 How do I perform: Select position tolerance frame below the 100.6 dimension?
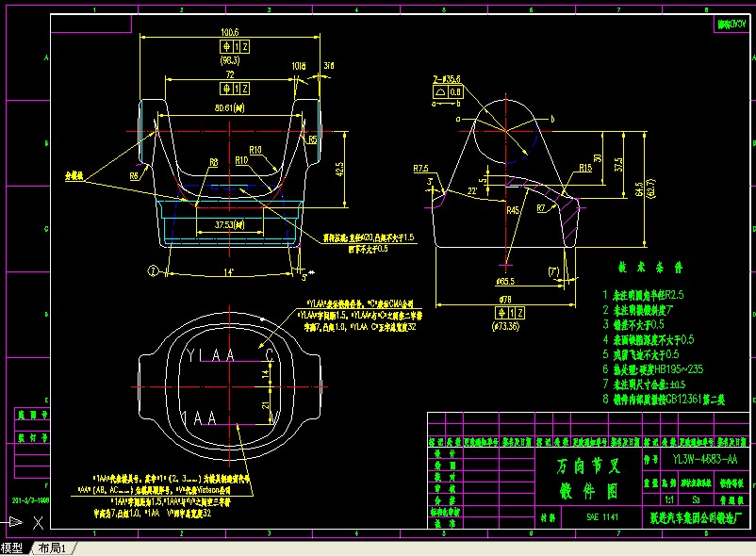[x=233, y=47]
